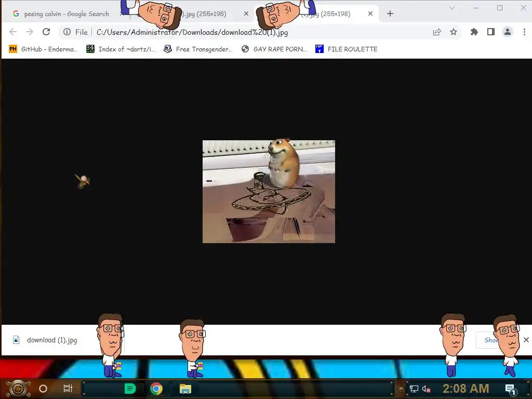Open the Chrome Extensions puzzle icon

(474, 32)
